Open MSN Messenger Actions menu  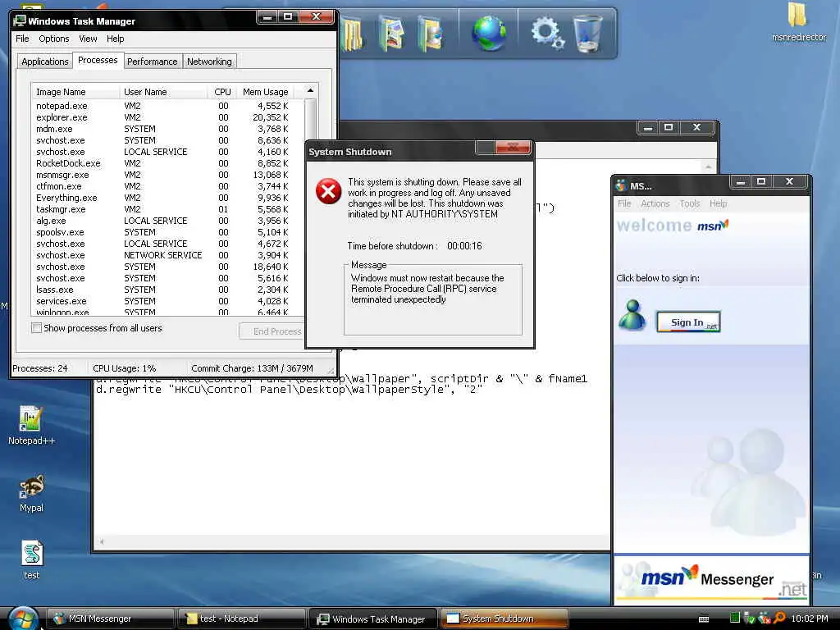coord(655,203)
